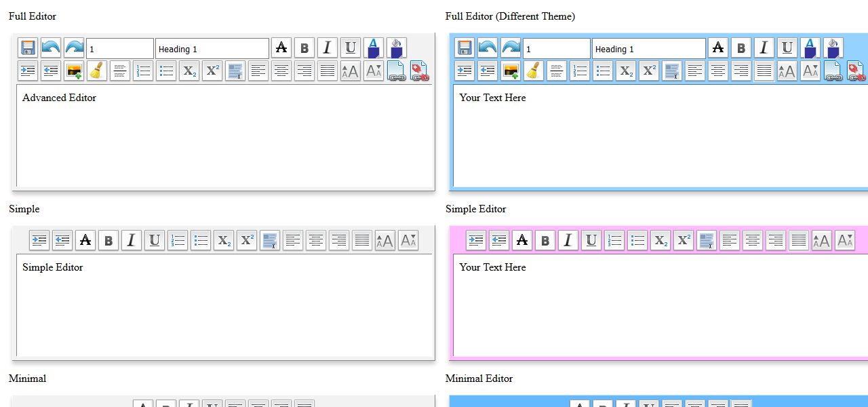Image resolution: width=868 pixels, height=407 pixels.
Task: Increase font size in pink Simple Editor
Action: point(822,240)
